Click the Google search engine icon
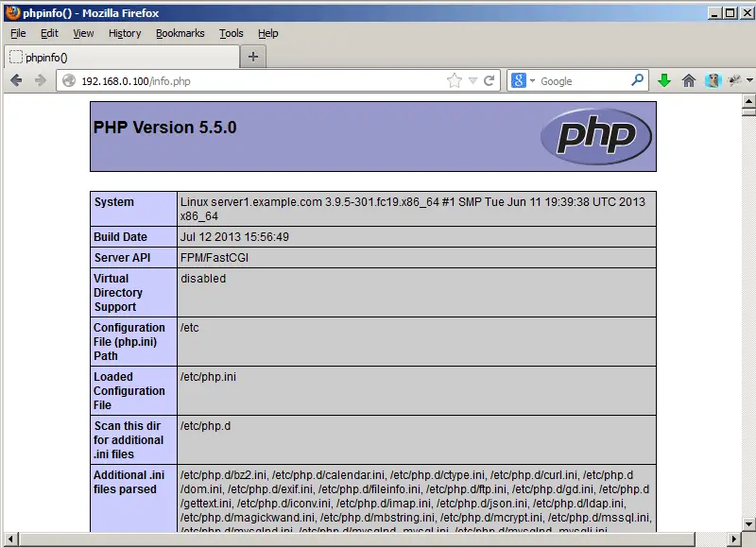756x548 pixels. click(518, 80)
